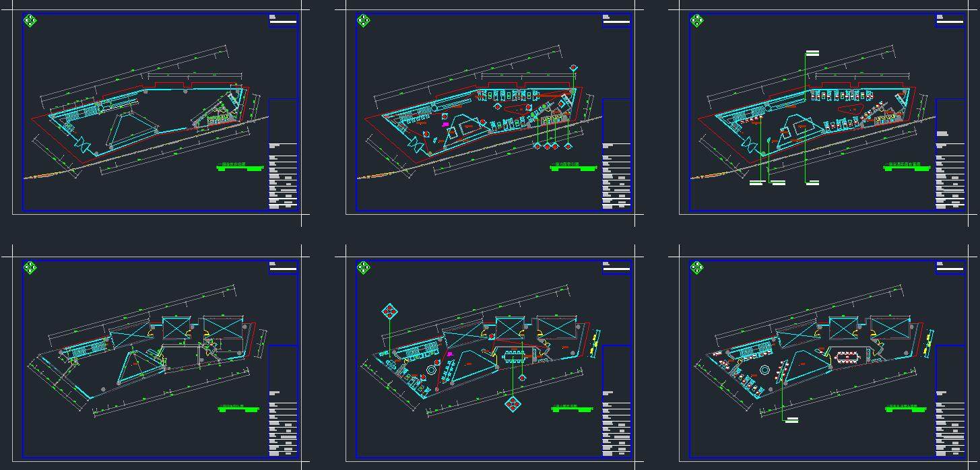Click the header box atop top-left sheet's right column

(283, 21)
